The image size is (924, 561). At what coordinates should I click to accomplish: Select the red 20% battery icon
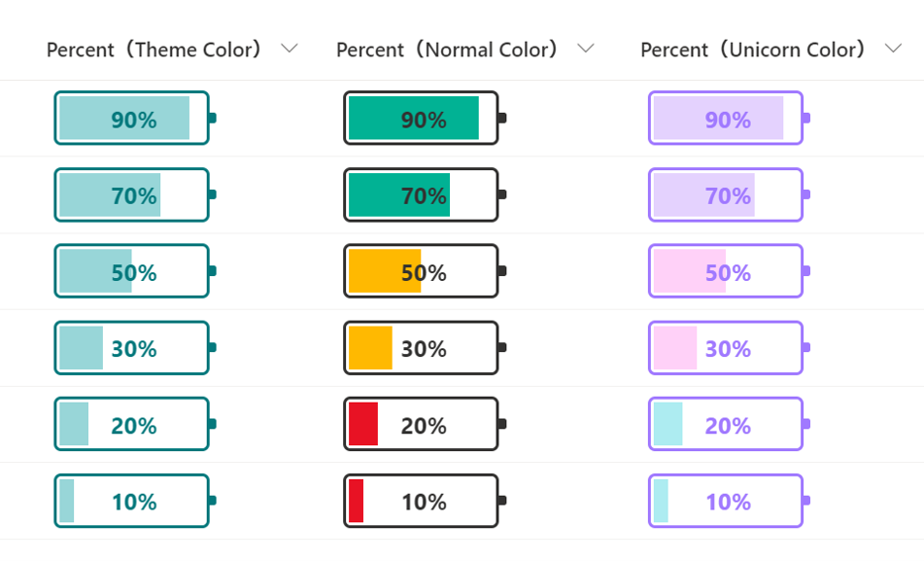point(425,424)
